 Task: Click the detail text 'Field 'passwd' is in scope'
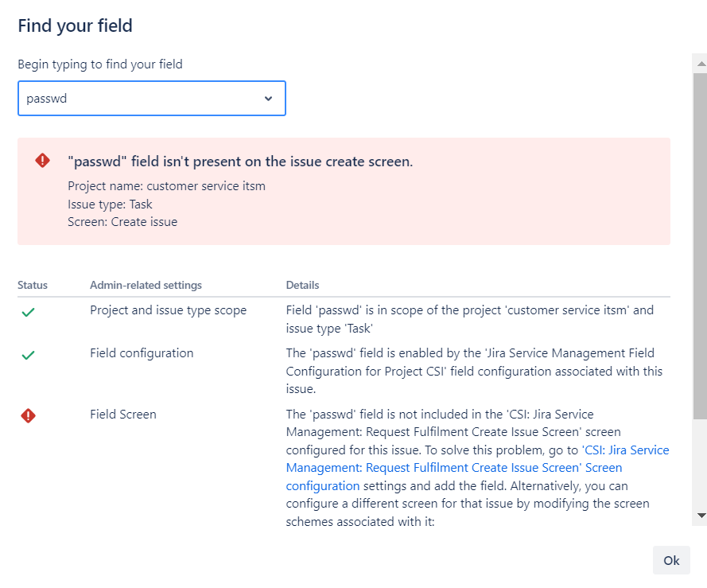(470, 319)
